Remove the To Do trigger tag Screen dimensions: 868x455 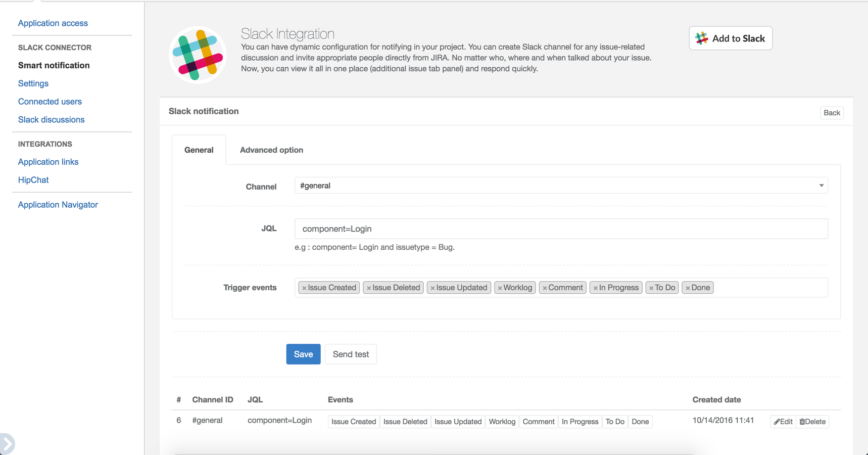coord(651,288)
